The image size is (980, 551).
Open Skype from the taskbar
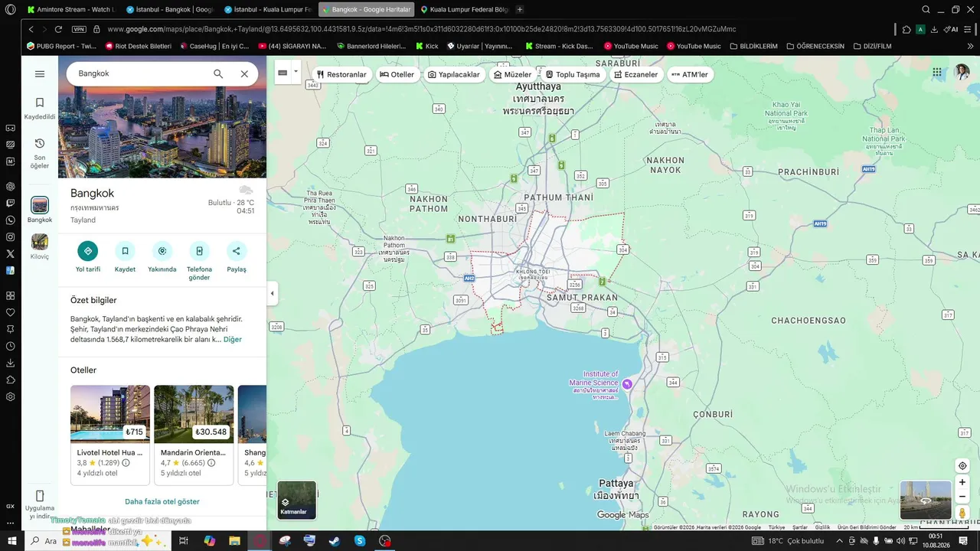click(360, 540)
